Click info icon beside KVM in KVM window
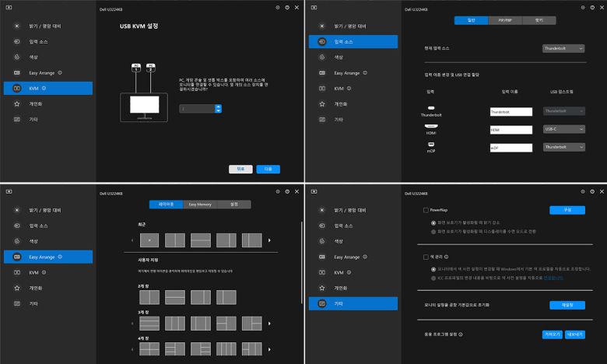Image resolution: width=607 pixels, height=364 pixels. (44, 88)
